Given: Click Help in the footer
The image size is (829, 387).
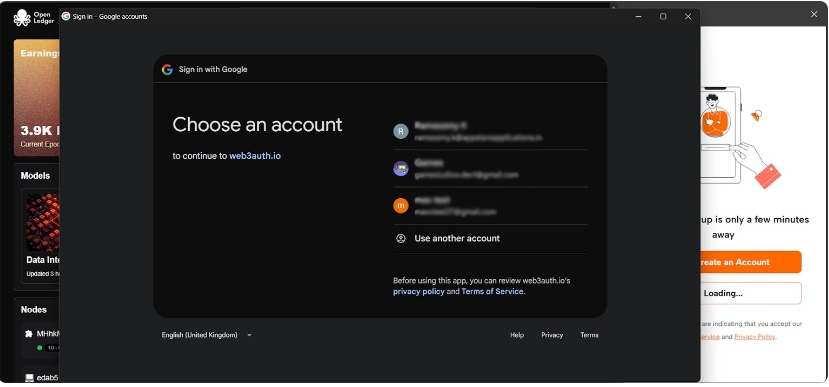Looking at the screenshot, I should [x=517, y=335].
